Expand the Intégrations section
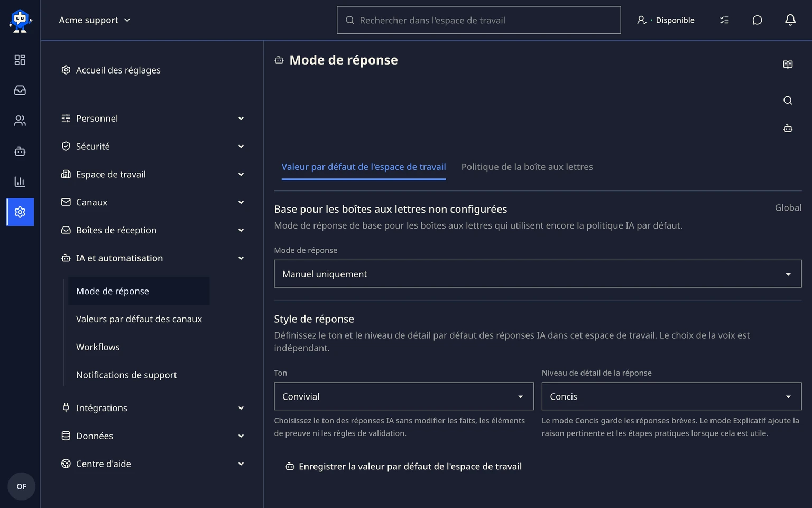 tap(153, 408)
